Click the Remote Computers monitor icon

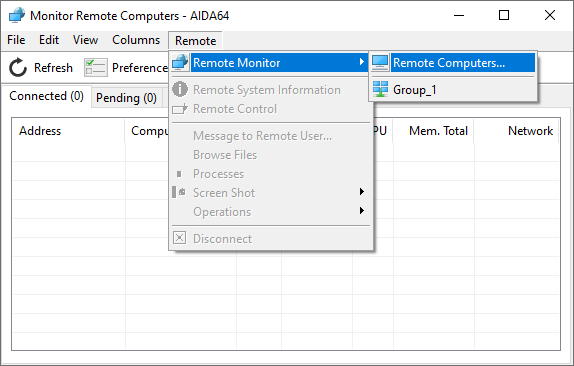pos(380,63)
